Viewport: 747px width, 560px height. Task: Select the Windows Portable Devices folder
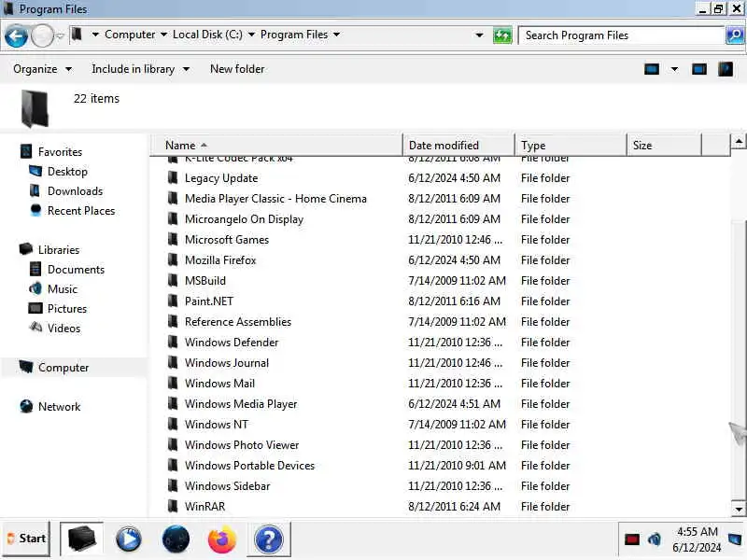pyautogui.click(x=249, y=465)
